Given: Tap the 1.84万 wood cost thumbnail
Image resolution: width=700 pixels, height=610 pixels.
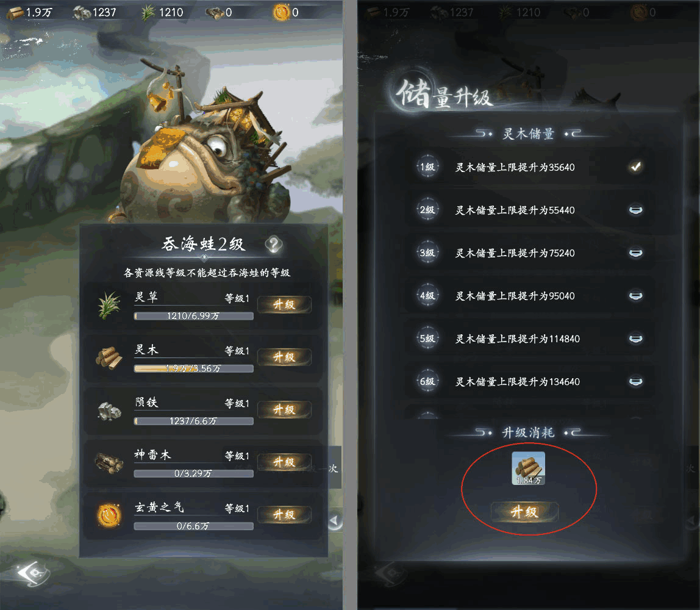Looking at the screenshot, I should 528,468.
